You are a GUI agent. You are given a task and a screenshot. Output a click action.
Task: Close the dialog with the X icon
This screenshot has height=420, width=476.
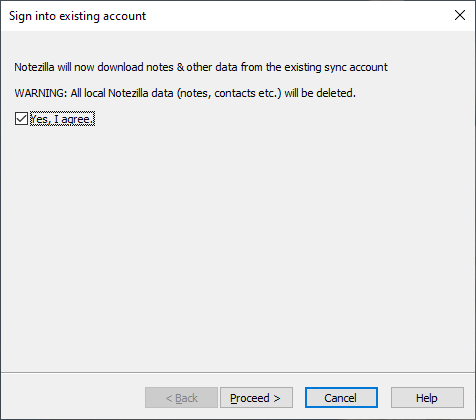460,15
